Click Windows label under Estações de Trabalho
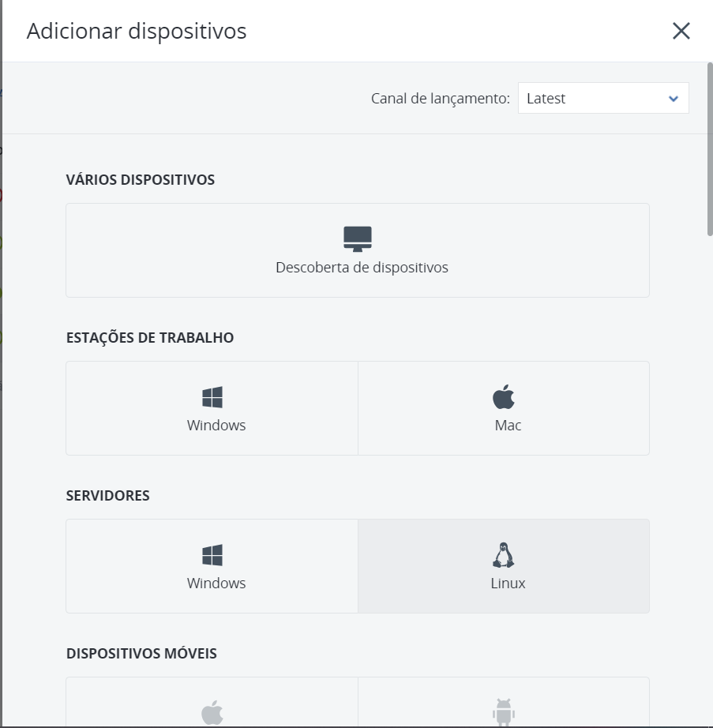 (216, 426)
